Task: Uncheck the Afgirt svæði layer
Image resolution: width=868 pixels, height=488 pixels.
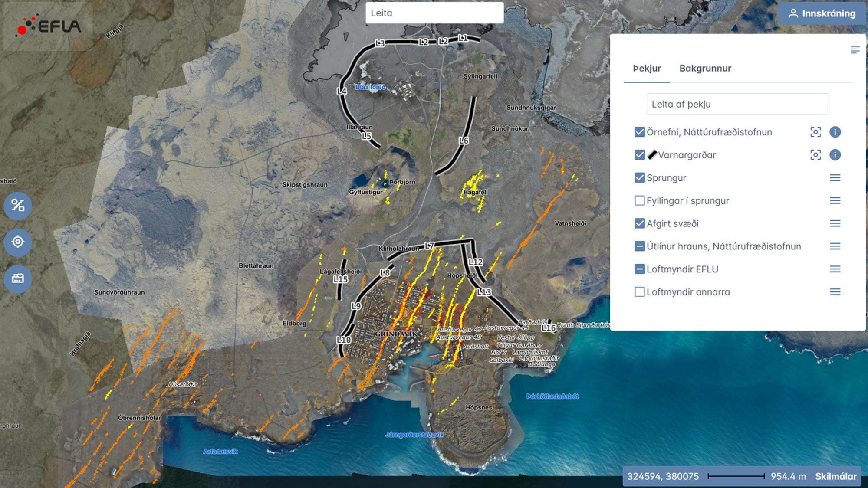Action: 639,223
